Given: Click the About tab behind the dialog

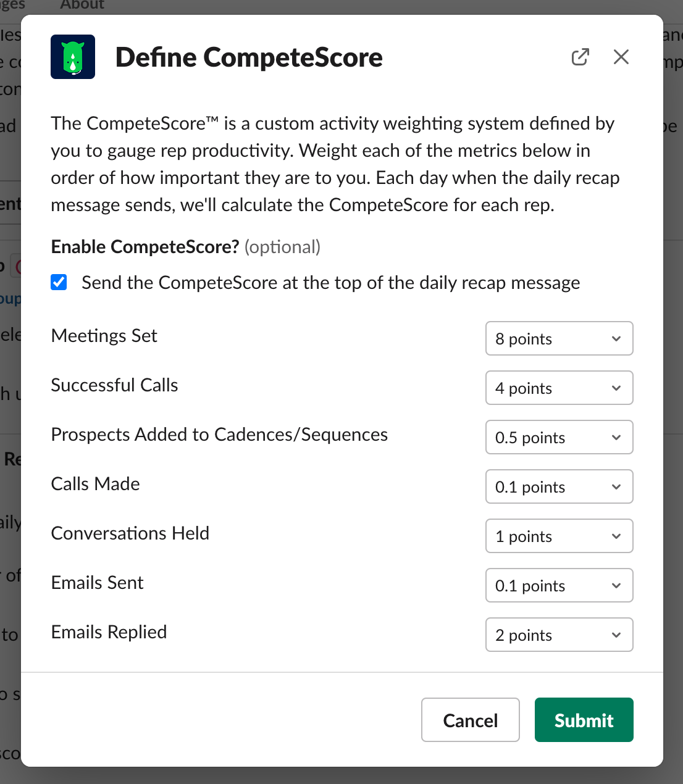Looking at the screenshot, I should click(x=82, y=4).
